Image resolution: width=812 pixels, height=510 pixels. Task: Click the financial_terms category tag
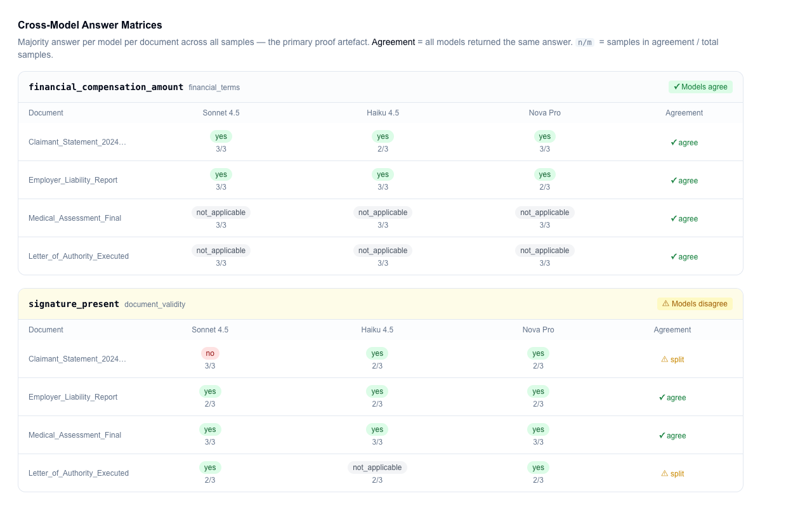point(214,88)
